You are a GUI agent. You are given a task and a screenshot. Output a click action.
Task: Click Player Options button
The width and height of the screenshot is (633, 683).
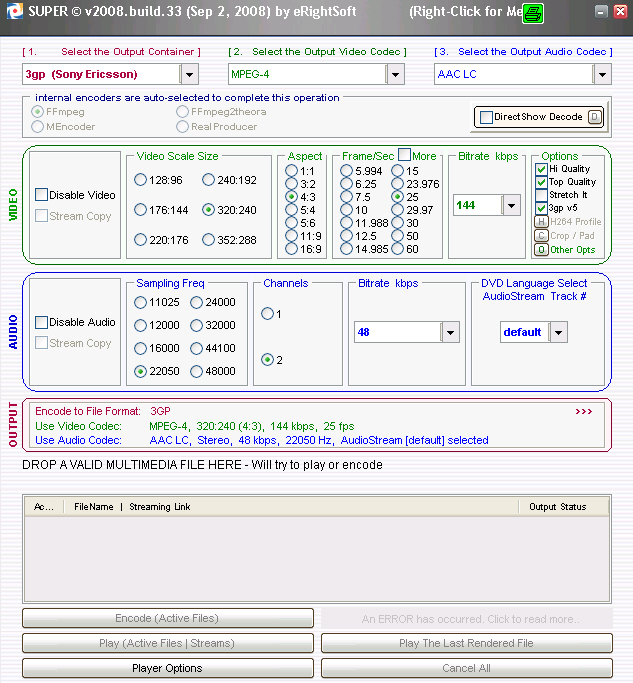pos(168,668)
